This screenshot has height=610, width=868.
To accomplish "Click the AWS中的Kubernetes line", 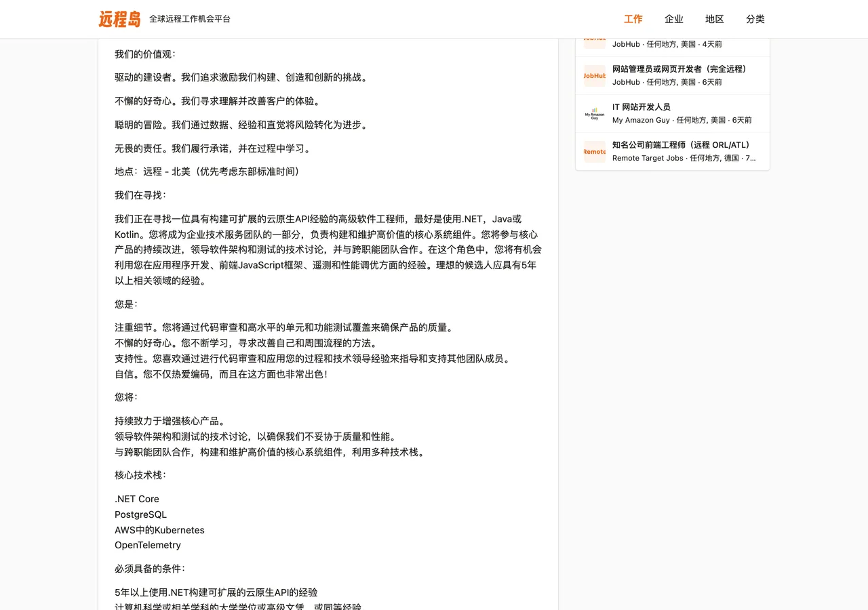I will (x=159, y=530).
